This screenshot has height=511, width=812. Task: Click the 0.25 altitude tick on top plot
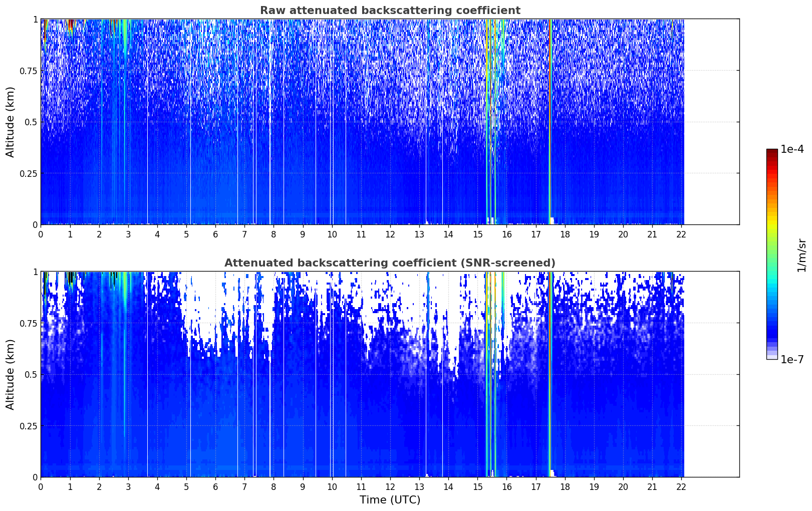click(29, 173)
